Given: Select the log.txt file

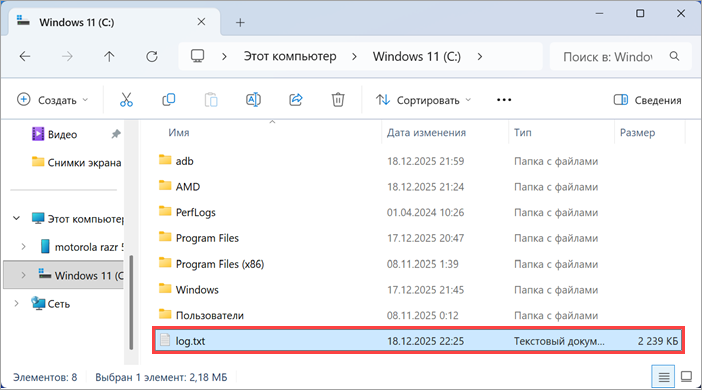Looking at the screenshot, I should point(419,341).
